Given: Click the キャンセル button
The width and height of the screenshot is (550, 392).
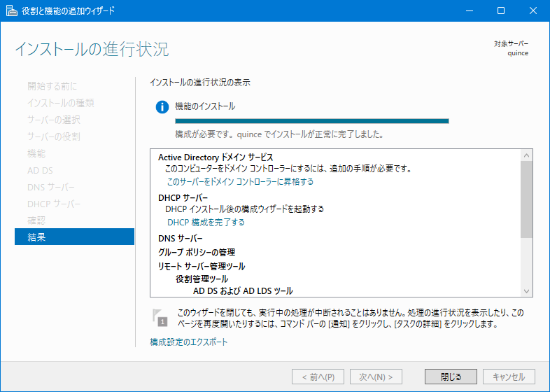Looking at the screenshot, I should click(x=509, y=377).
